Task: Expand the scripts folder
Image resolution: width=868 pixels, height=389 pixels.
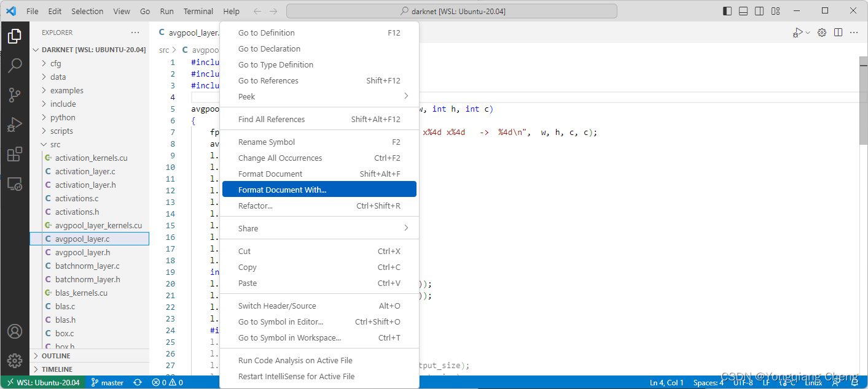Action: point(61,131)
